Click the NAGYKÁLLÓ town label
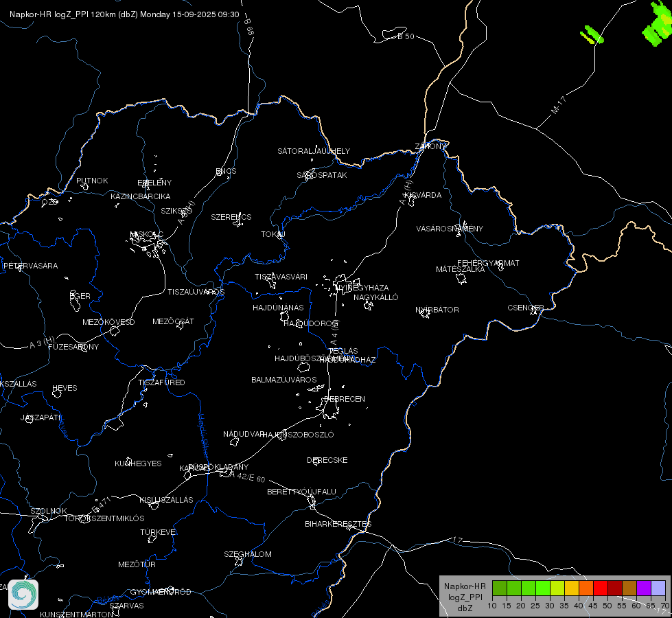The width and height of the screenshot is (672, 618). (376, 297)
